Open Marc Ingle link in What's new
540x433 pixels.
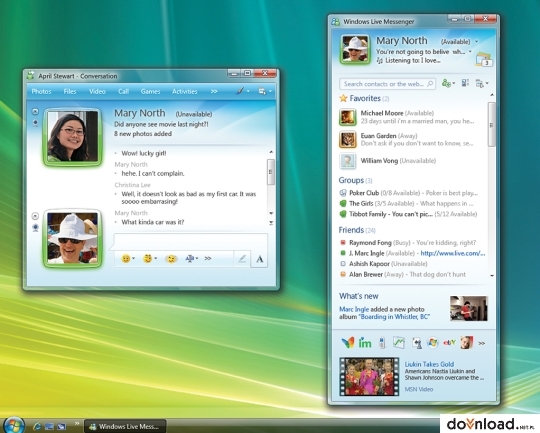point(354,309)
